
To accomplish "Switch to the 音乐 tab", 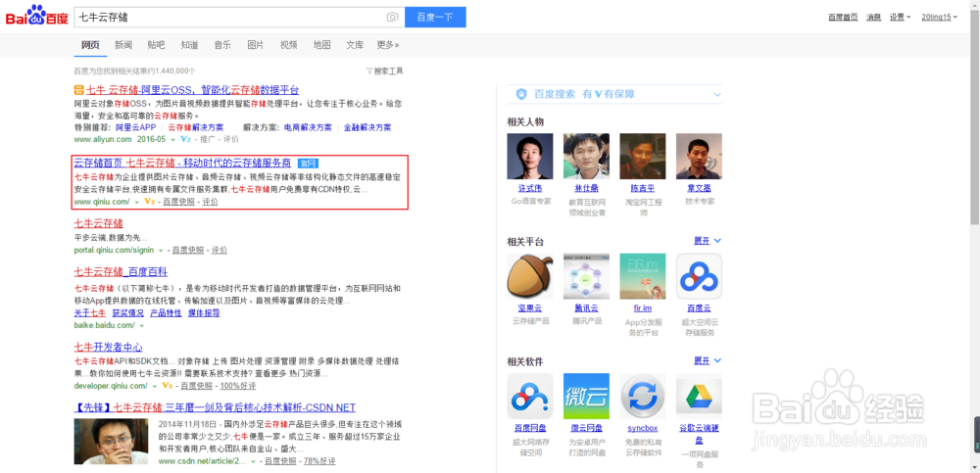I will pyautogui.click(x=222, y=44).
